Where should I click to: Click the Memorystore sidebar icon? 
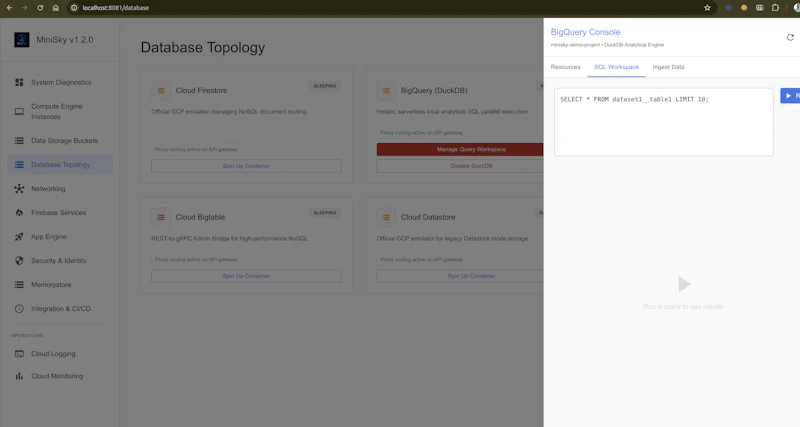pos(19,285)
